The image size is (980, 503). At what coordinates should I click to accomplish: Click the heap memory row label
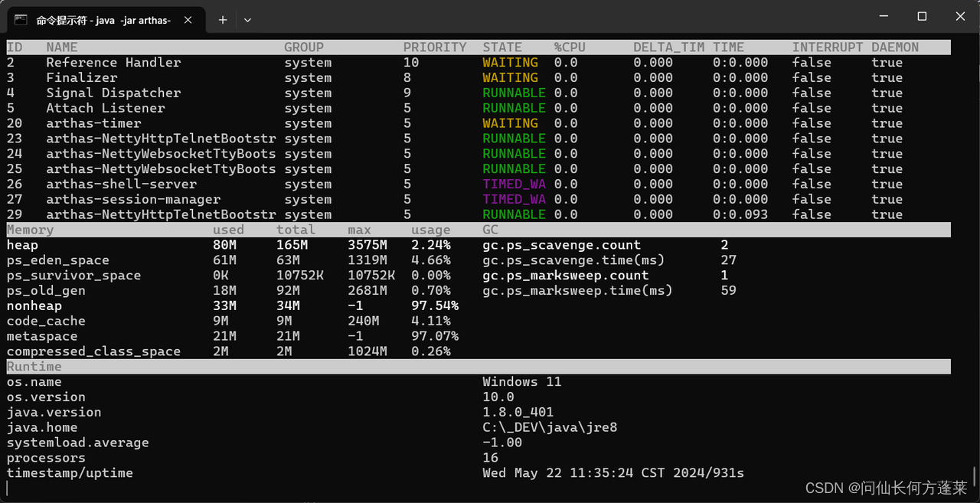22,245
